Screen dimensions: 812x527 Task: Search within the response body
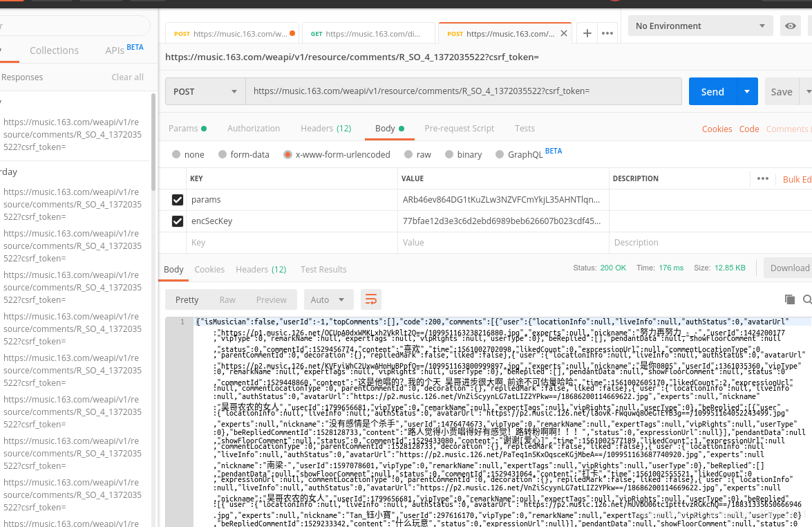click(x=807, y=299)
